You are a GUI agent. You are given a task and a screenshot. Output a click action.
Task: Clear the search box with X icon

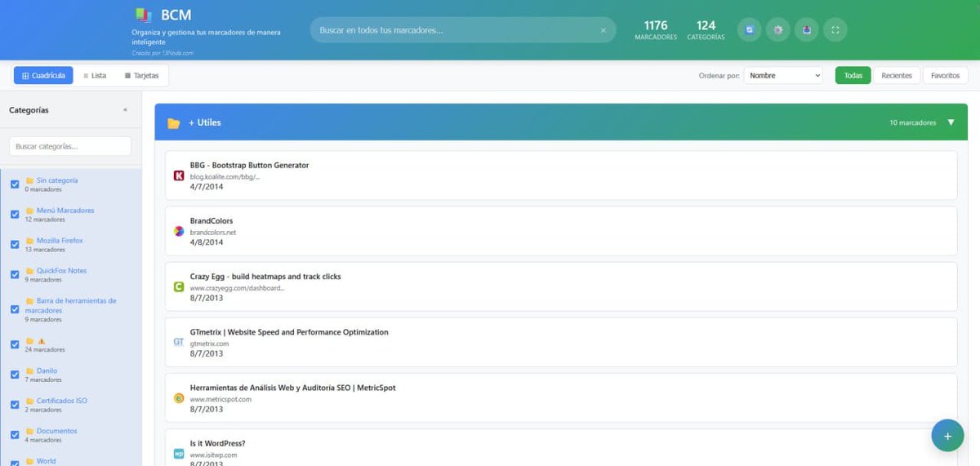(604, 30)
